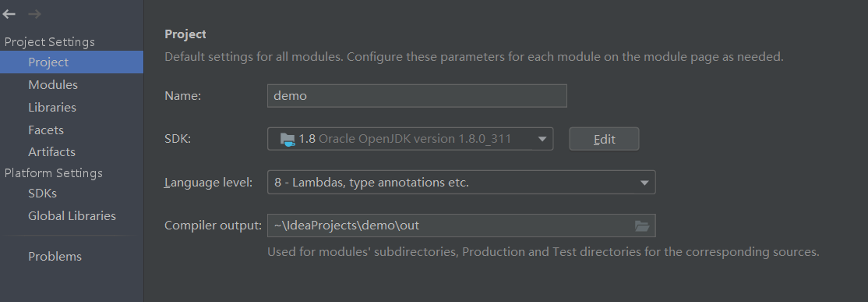
Task: Open Global Libraries settings
Action: (x=72, y=216)
